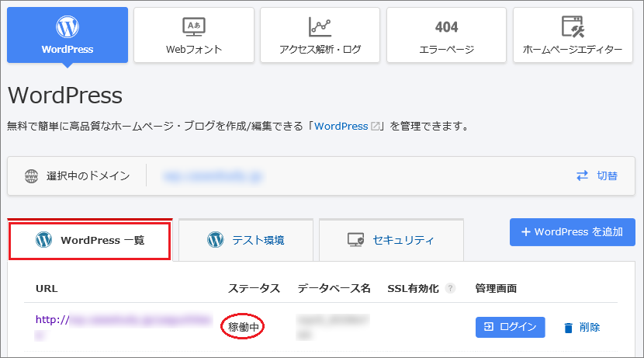Open the アクセス解析・ログ card
The image size is (644, 358).
(x=320, y=35)
